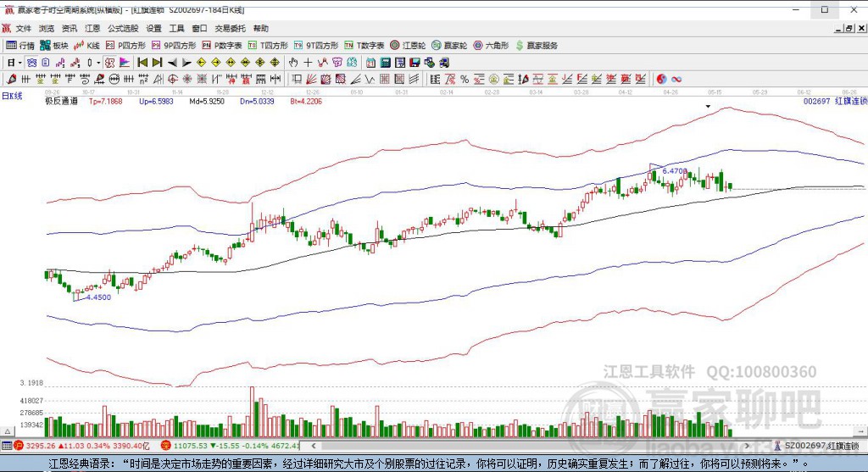Open the 设置 menu
868x472 pixels.
click(x=153, y=29)
